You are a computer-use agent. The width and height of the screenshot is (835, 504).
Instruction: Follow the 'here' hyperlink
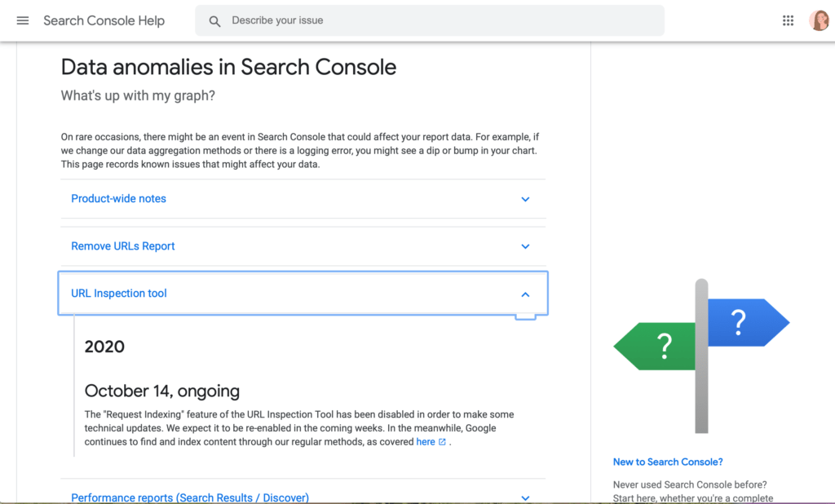426,442
